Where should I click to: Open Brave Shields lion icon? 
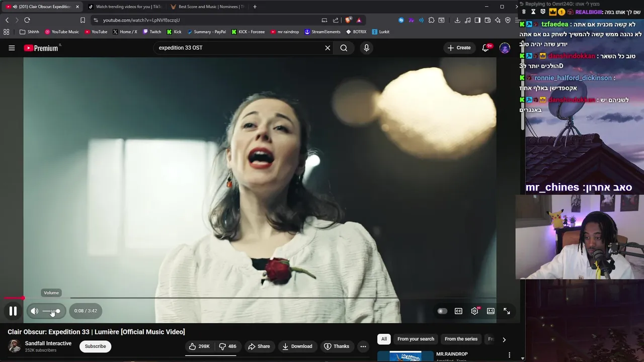pyautogui.click(x=348, y=20)
